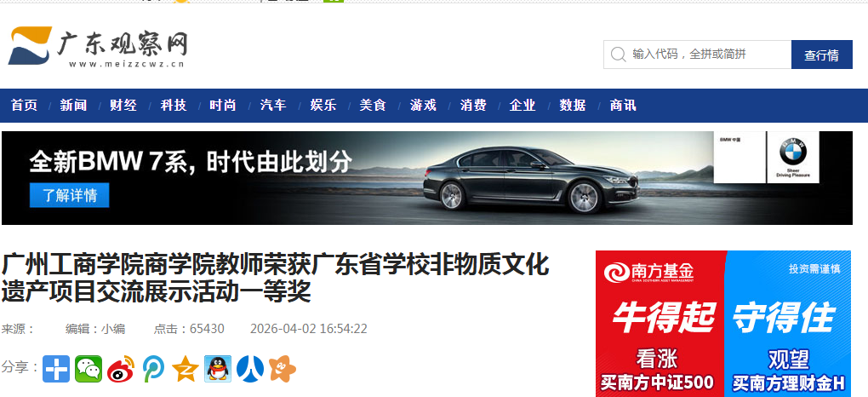Share the article via WeChat icon
Viewport: 868px width, 397px height.
point(89,369)
